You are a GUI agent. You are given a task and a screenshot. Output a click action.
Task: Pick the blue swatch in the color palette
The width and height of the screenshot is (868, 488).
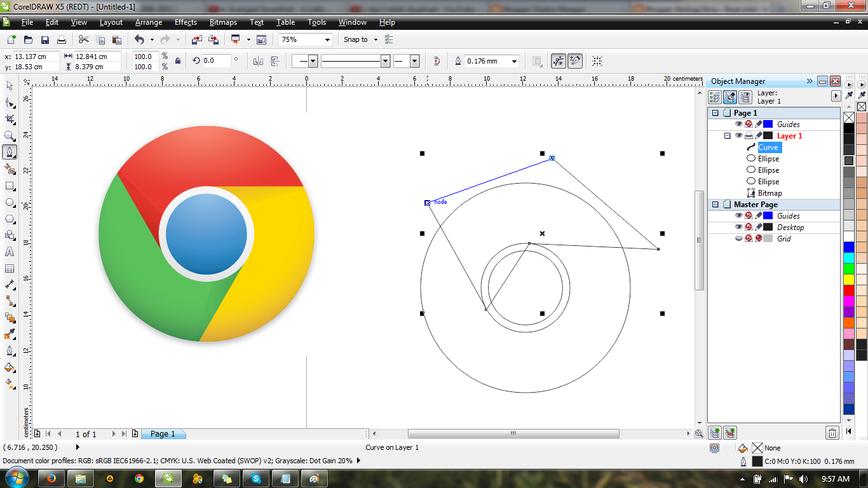pyautogui.click(x=849, y=247)
